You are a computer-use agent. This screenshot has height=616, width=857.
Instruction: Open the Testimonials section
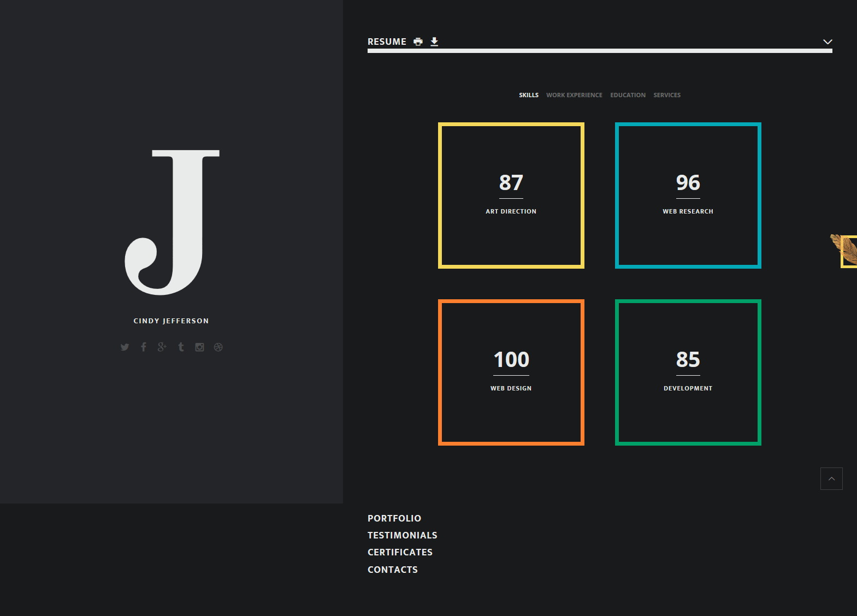[x=403, y=535]
